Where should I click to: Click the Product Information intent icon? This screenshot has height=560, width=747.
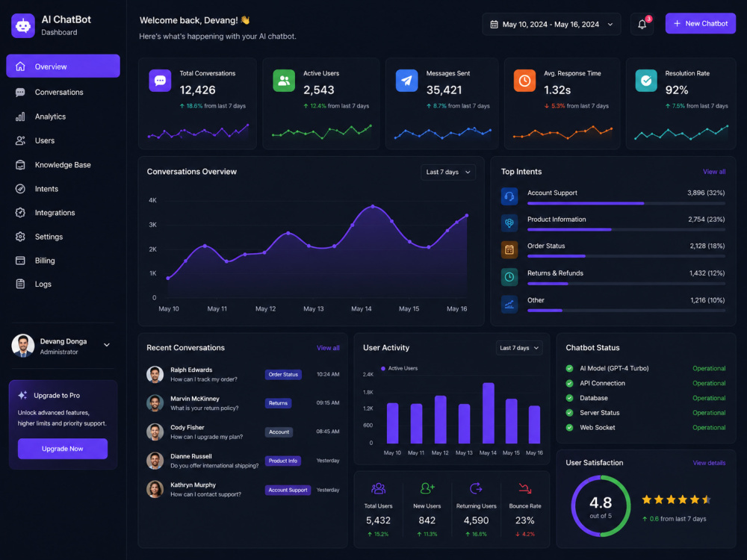[x=509, y=223]
